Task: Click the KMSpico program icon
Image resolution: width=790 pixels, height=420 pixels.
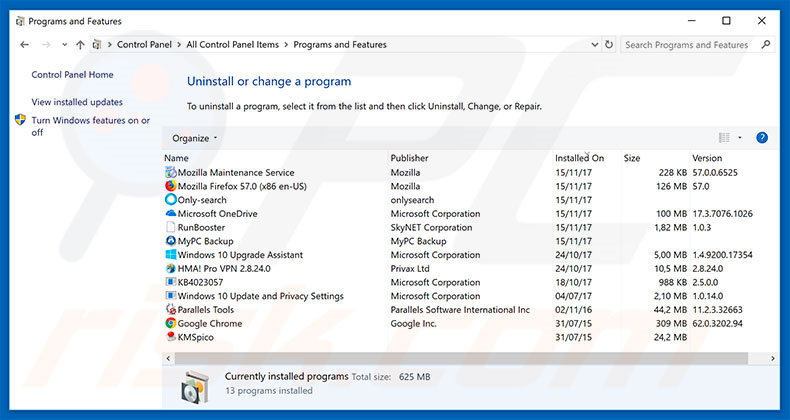Action: click(x=170, y=338)
